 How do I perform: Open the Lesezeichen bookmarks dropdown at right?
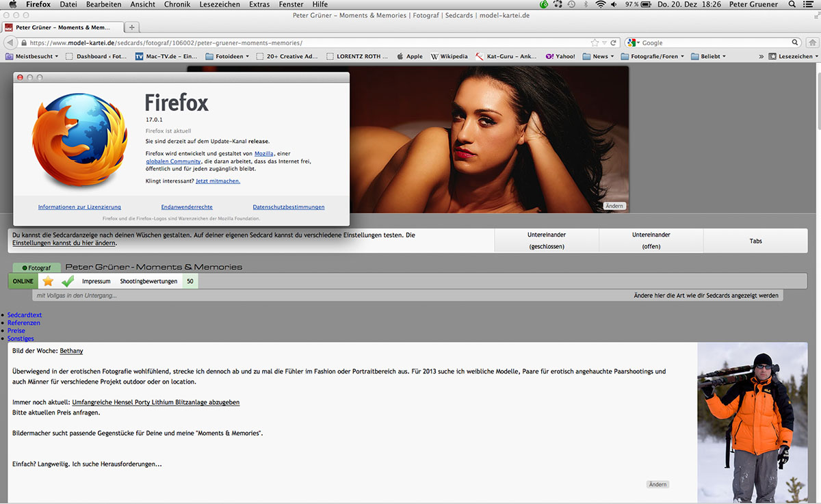pyautogui.click(x=793, y=56)
